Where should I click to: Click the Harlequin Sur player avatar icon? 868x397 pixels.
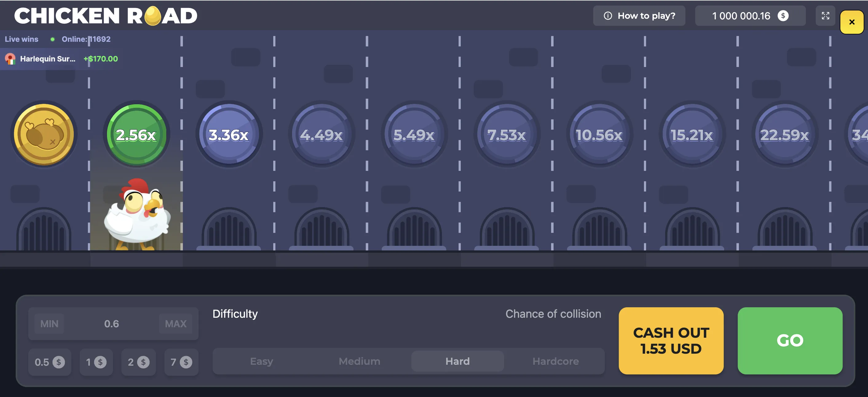[10, 59]
